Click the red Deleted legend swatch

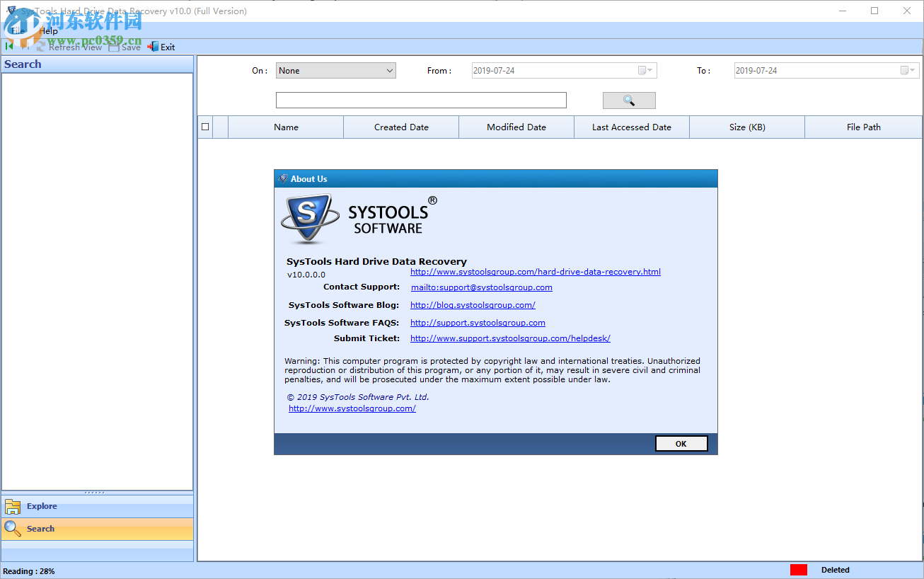coord(798,569)
